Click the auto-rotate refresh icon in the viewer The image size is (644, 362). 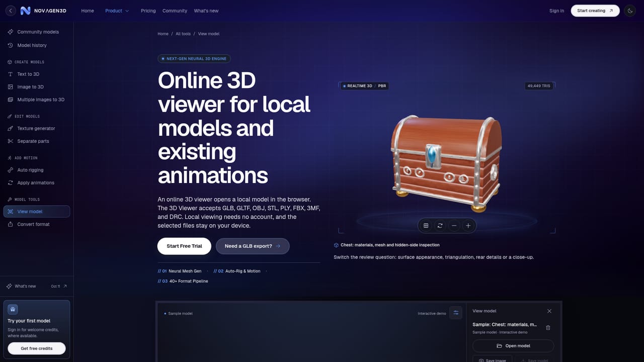tap(440, 226)
